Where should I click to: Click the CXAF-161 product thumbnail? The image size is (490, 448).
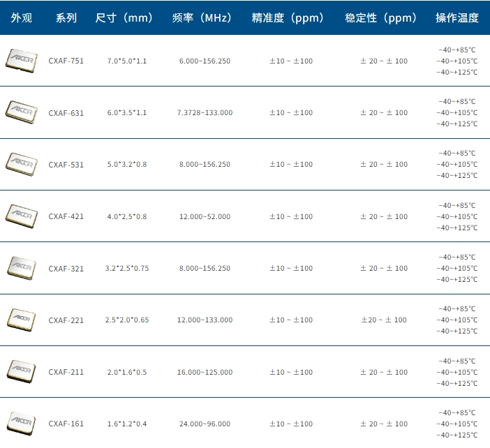(x=21, y=423)
